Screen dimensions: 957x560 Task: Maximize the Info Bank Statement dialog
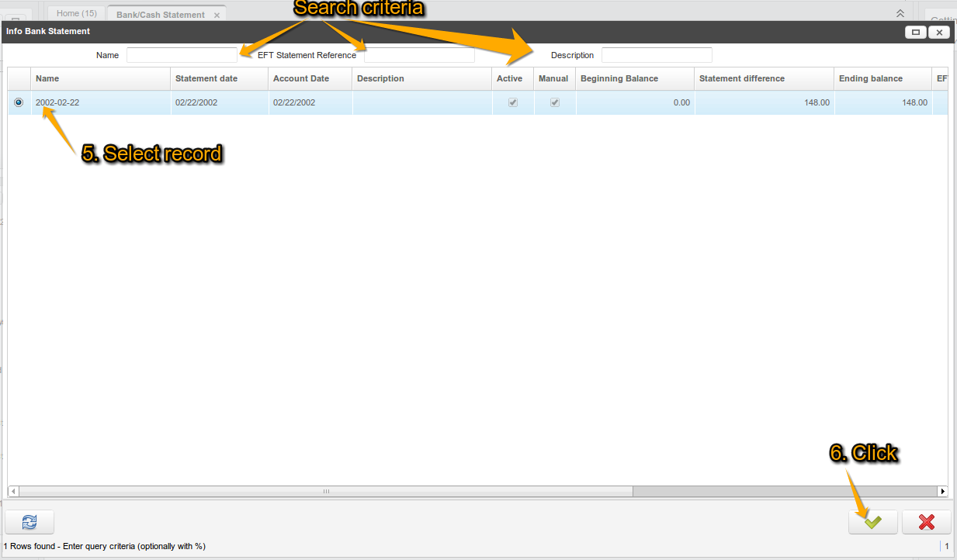point(916,32)
